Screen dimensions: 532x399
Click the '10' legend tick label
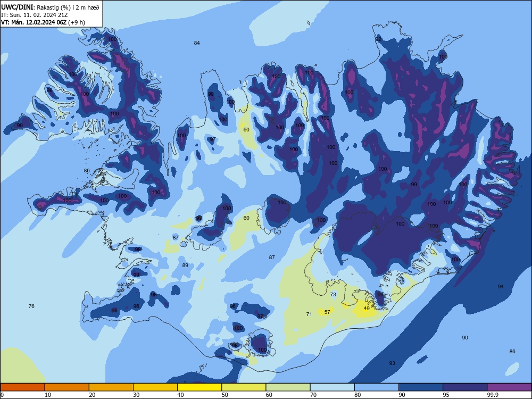(48, 395)
